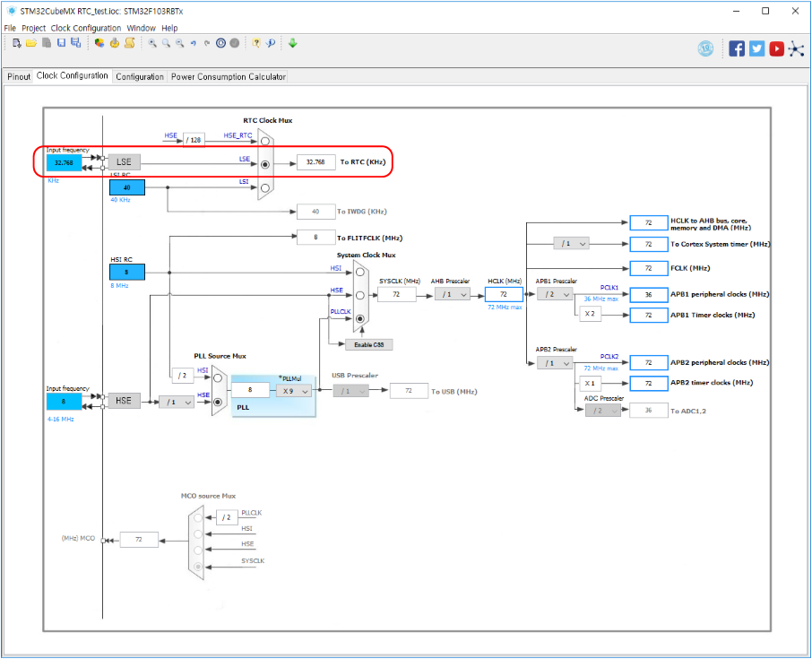The image size is (812, 659).
Task: Choose HSE in the PLL Source Mux
Action: pyautogui.click(x=216, y=401)
